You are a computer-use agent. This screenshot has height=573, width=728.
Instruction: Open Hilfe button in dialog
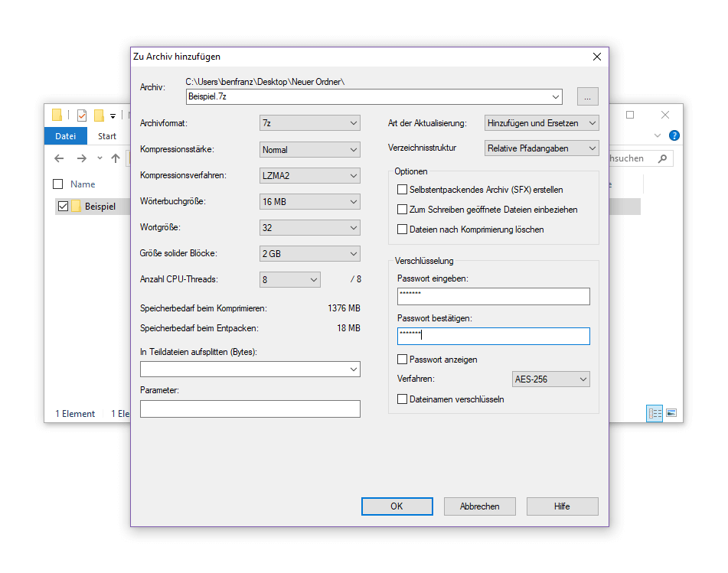coord(562,506)
